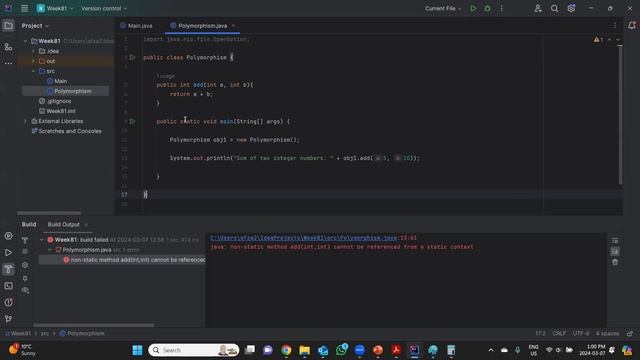Viewport: 640px width, 360px height.
Task: Open Search Everywhere magnifier
Action: pos(554,8)
